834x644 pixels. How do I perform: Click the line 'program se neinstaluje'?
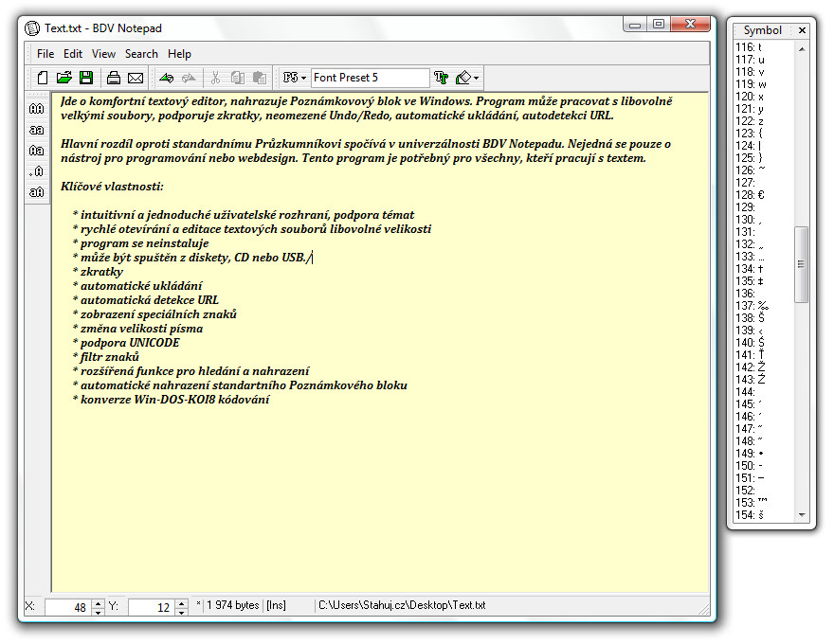144,243
